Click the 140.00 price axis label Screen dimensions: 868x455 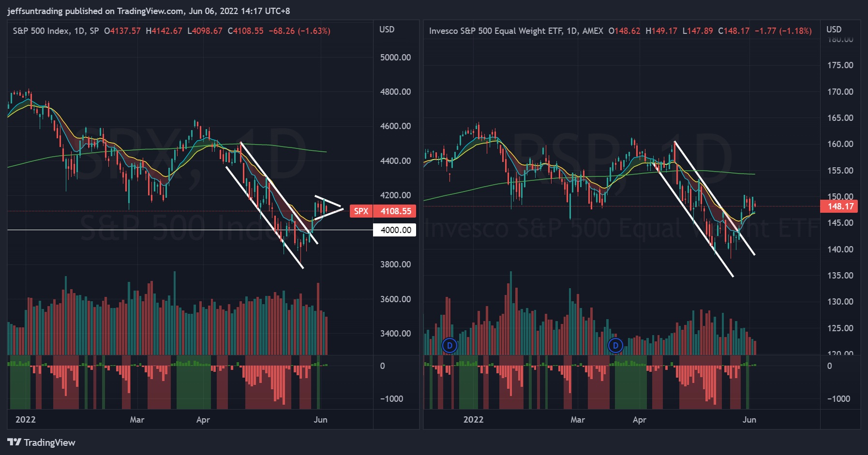click(840, 250)
